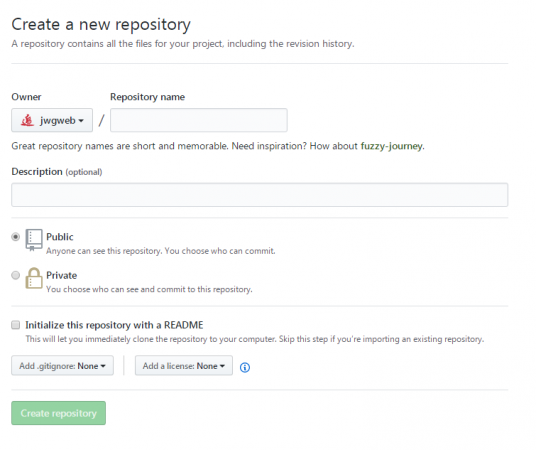Click the Public label text
This screenshot has width=536, height=450.
(x=59, y=237)
